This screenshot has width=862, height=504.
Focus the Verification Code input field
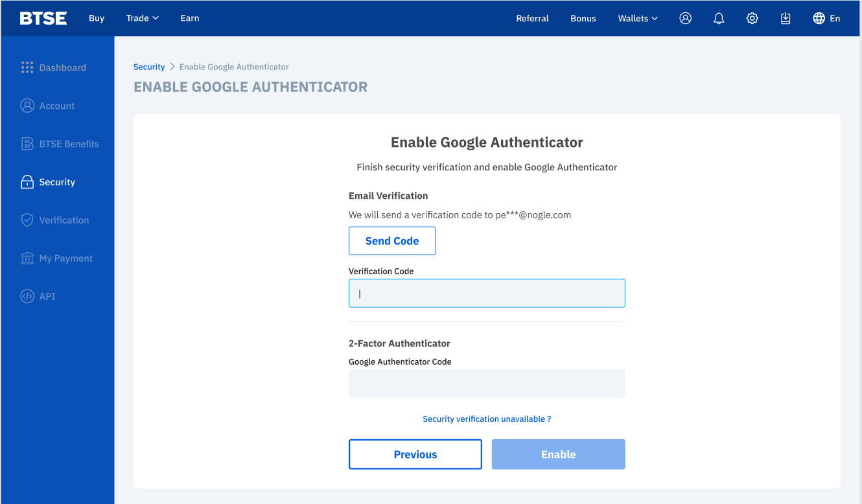[487, 293]
